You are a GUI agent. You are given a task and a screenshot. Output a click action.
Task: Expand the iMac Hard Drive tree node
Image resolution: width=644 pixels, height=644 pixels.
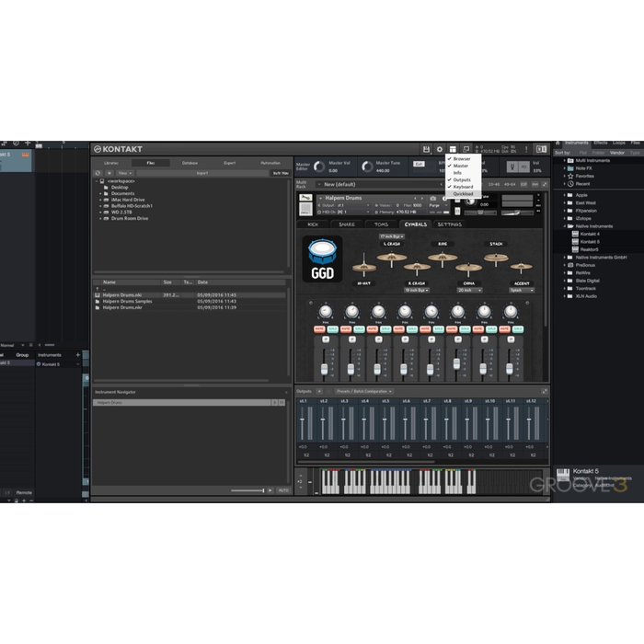[100, 200]
